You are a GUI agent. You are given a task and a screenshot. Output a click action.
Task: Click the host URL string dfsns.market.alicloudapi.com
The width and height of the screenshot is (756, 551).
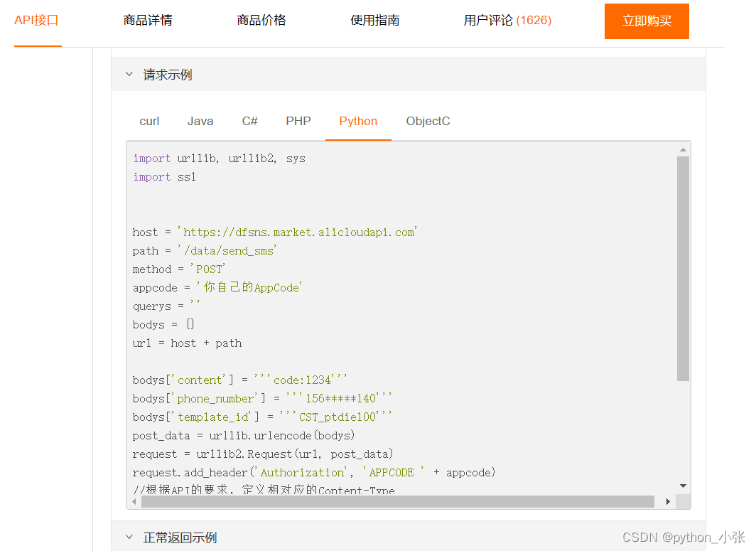point(299,232)
